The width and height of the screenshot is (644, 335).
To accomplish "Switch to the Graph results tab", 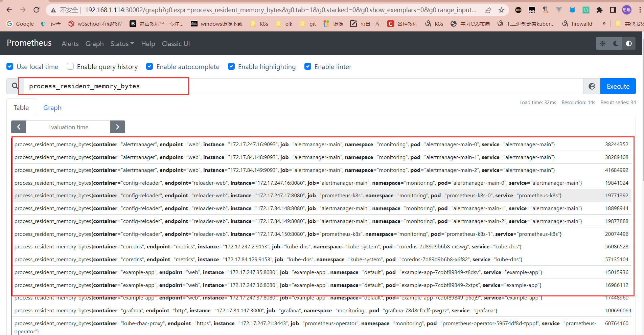I will [x=52, y=108].
